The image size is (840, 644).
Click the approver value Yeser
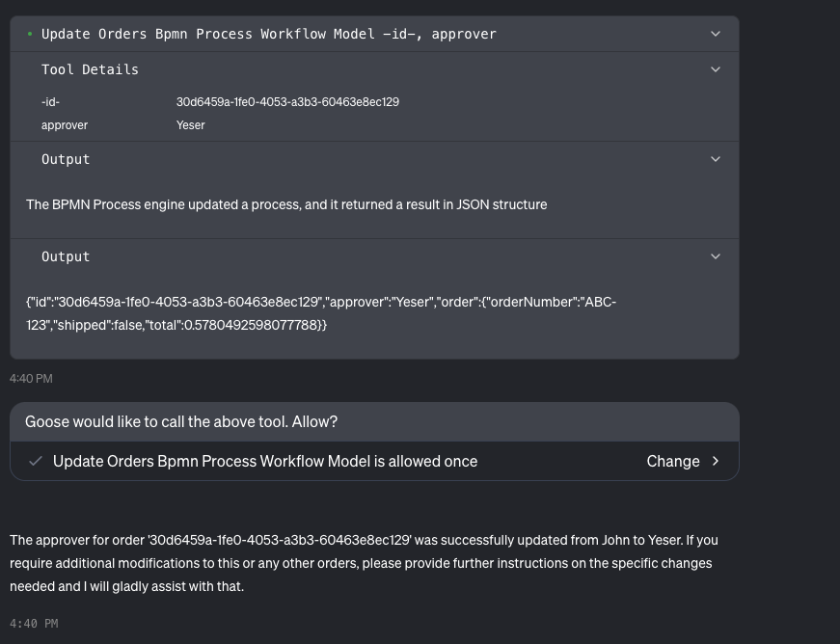tap(191, 125)
